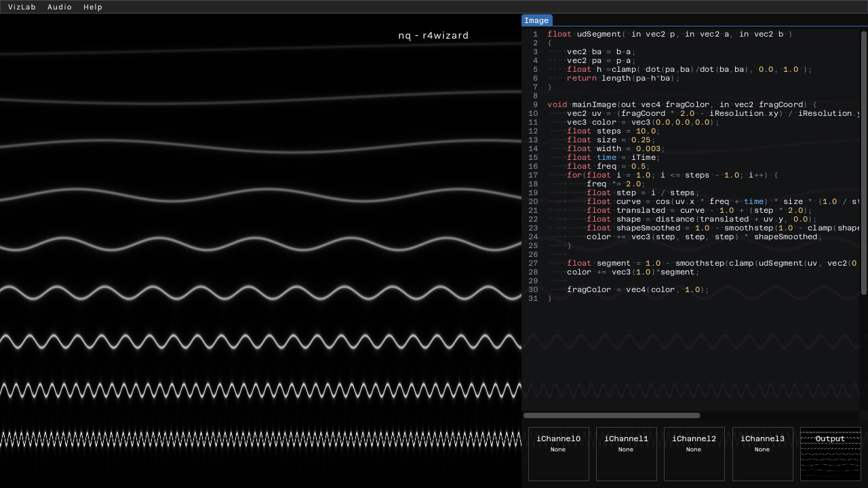The height and width of the screenshot is (488, 868).
Task: Open the iChannel3 input slot
Action: click(x=762, y=453)
